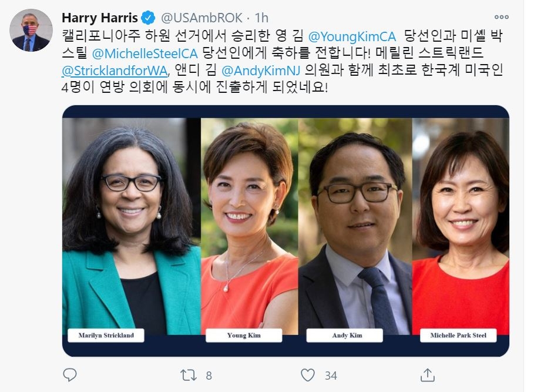Image resolution: width=534 pixels, height=392 pixels.
Task: Reply to the tweet via speech bubble icon
Action: 70,374
